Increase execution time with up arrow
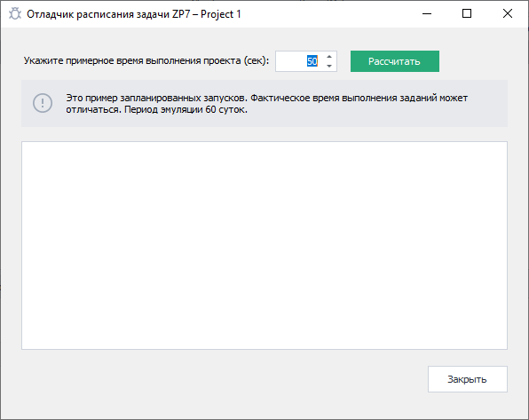 point(329,57)
